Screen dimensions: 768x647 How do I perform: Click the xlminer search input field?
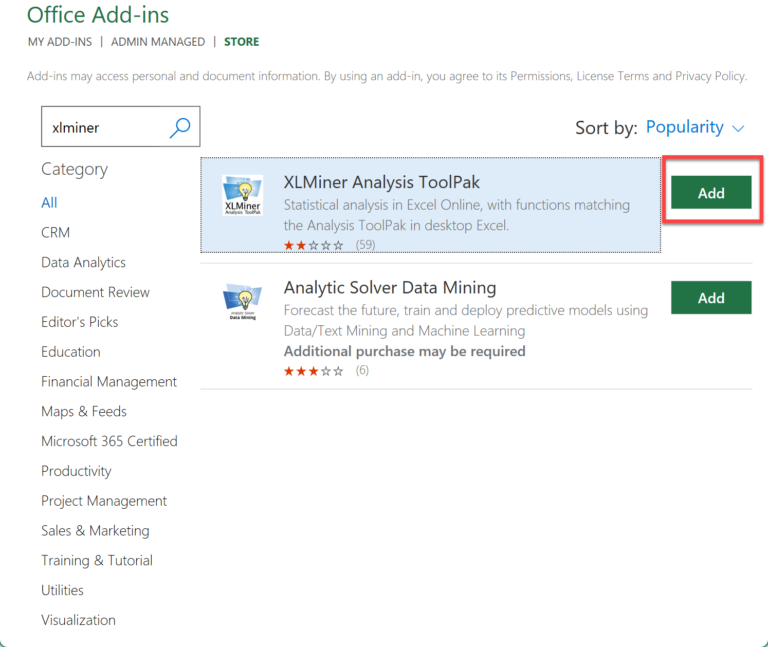105,128
